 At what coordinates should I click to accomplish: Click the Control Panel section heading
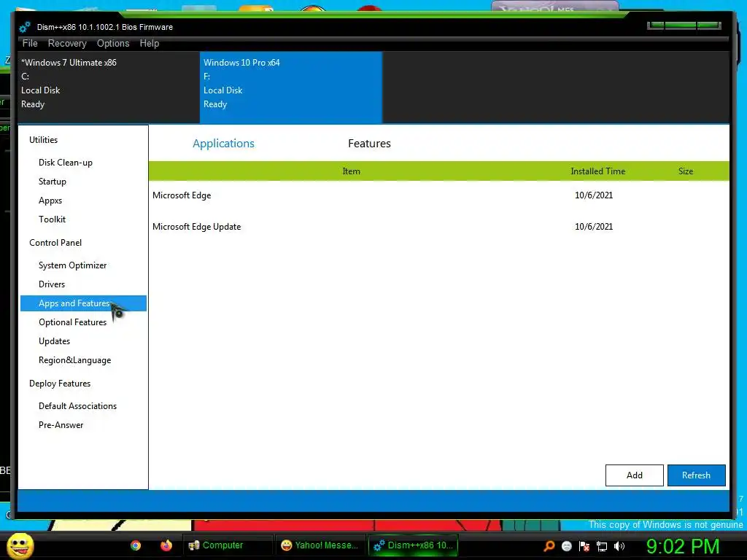point(55,242)
